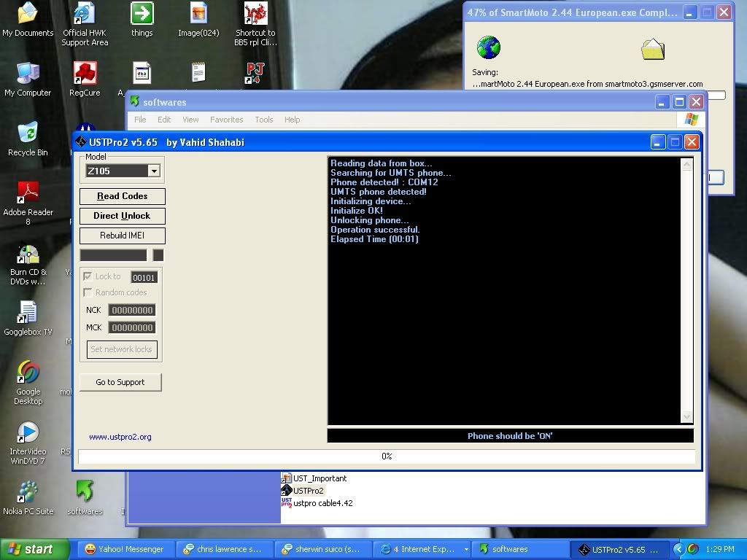Switch to the softwares taskbar button
This screenshot has height=560, width=747.
pyautogui.click(x=521, y=549)
